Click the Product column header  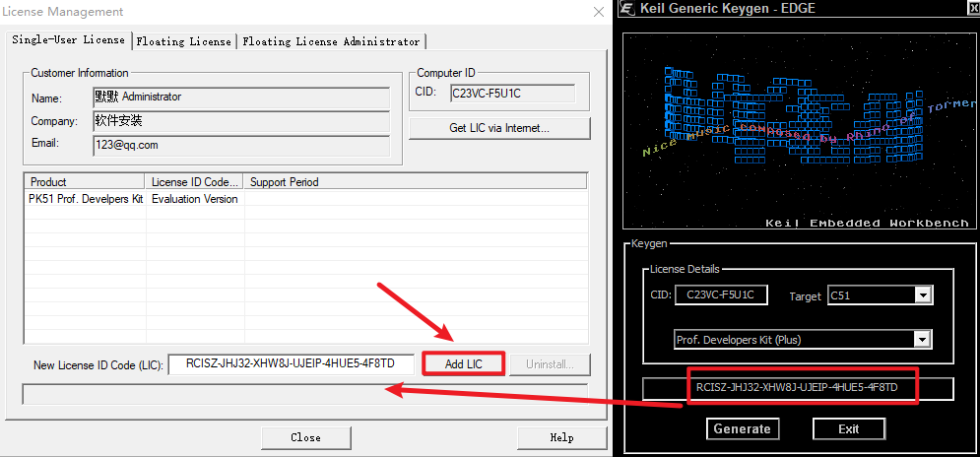tap(85, 182)
